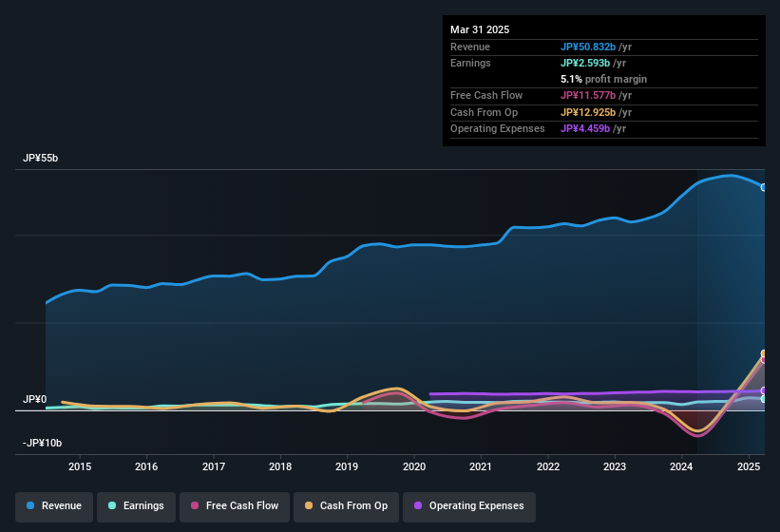Toggle the Free Cash Flow legend button
This screenshot has width=780, height=532.
235,506
